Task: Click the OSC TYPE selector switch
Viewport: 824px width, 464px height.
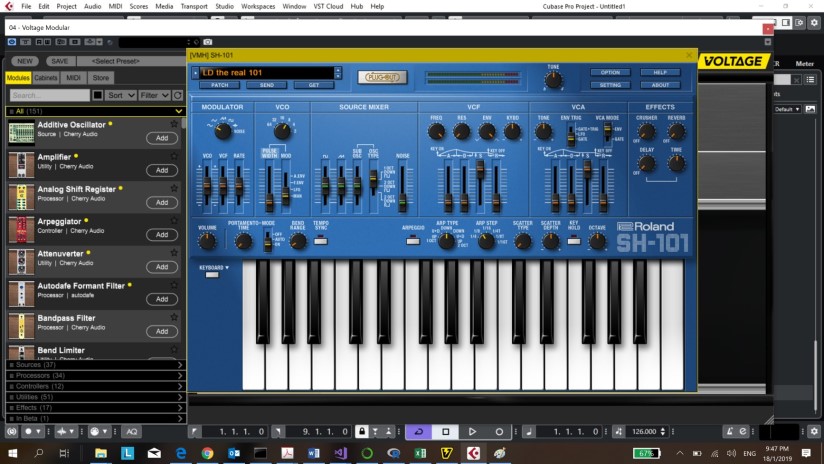Action: pyautogui.click(x=373, y=181)
